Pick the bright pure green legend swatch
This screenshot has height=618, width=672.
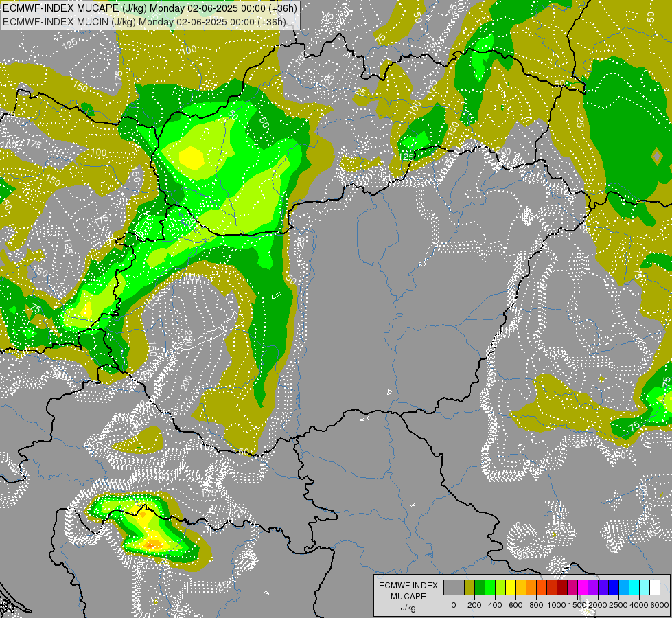tap(490, 587)
